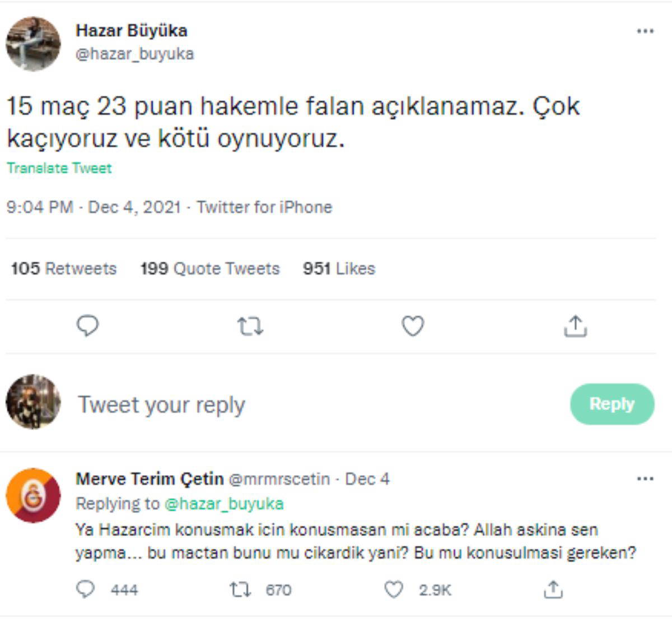Open the 199 Quote Tweets list

210,269
